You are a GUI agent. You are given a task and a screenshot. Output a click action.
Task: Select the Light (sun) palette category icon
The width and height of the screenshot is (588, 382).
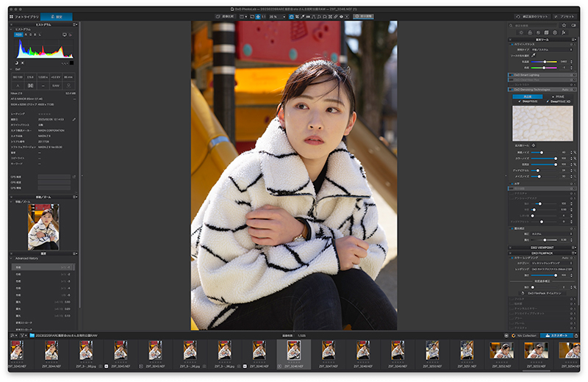point(521,32)
